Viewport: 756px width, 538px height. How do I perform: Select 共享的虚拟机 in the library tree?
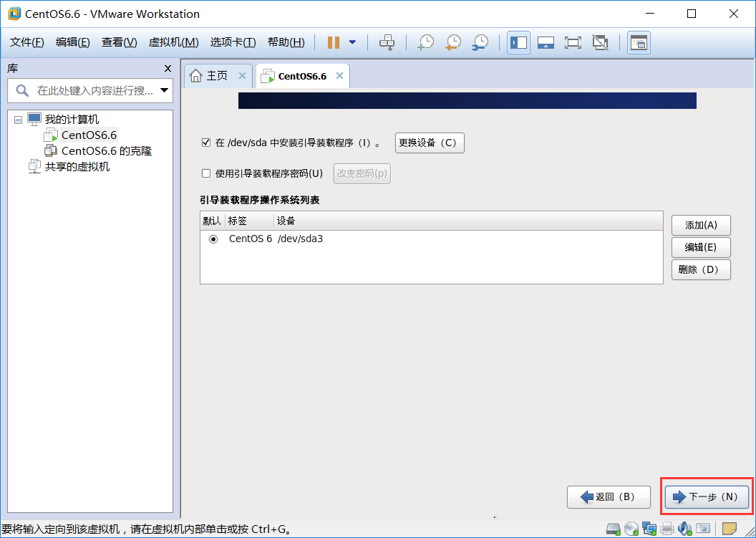point(77,167)
